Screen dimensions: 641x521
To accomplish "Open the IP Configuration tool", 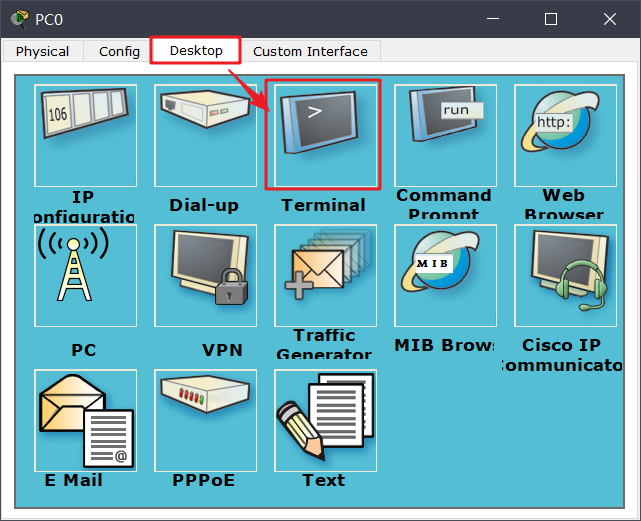I will click(85, 135).
